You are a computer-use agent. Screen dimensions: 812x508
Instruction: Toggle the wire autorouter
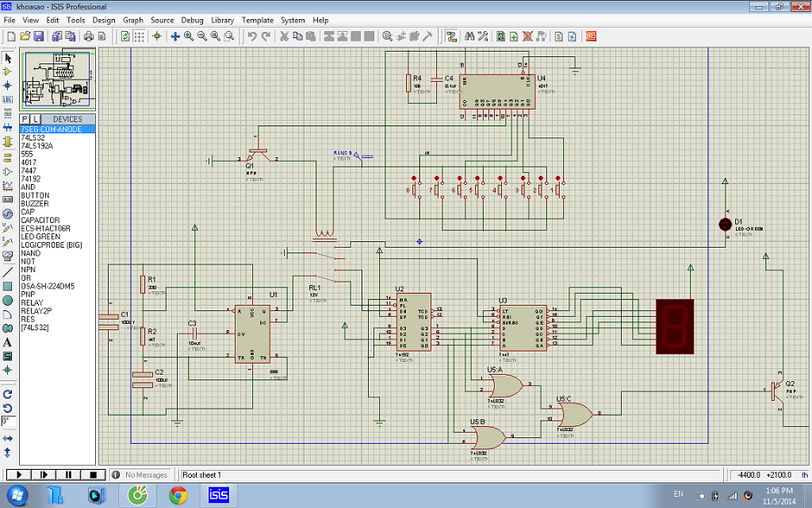click(451, 36)
